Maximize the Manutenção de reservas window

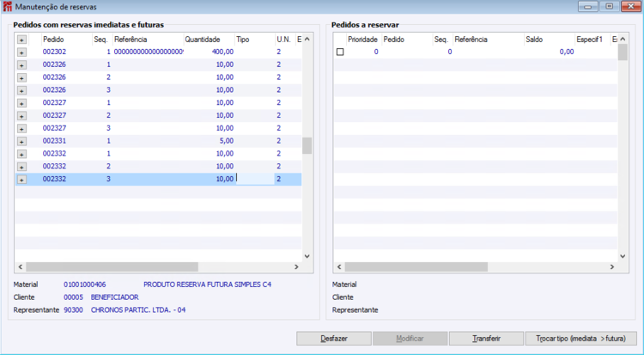(610, 7)
